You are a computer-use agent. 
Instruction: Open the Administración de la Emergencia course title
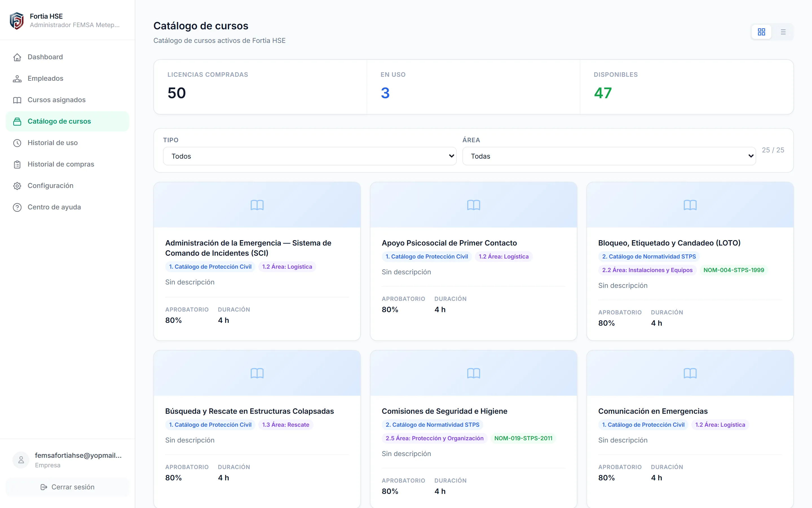(248, 248)
